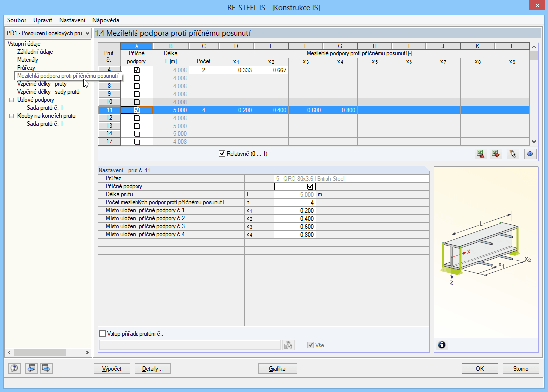Go to the next table using arrow icon
This screenshot has width=548, height=392.
pyautogui.click(x=46, y=368)
